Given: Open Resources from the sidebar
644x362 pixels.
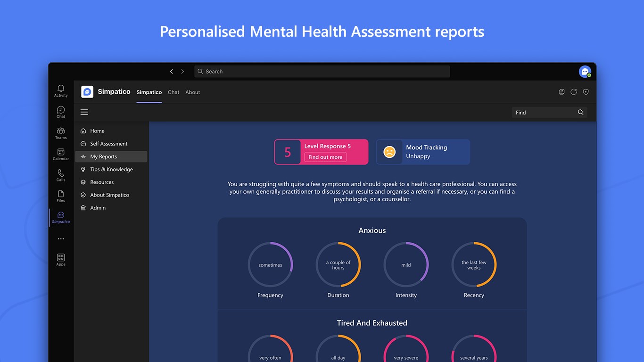Looking at the screenshot, I should [x=111, y=182].
